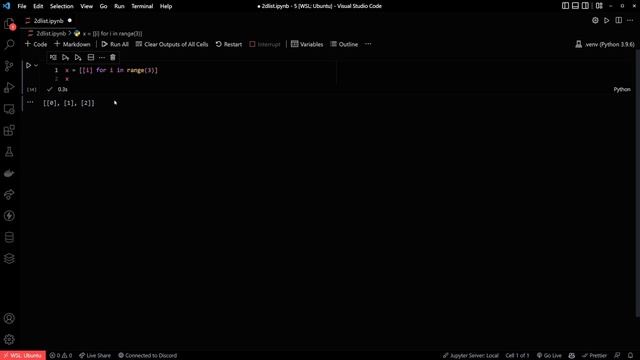This screenshot has width=640, height=360.
Task: Open the View menu
Action: coord(86,6)
